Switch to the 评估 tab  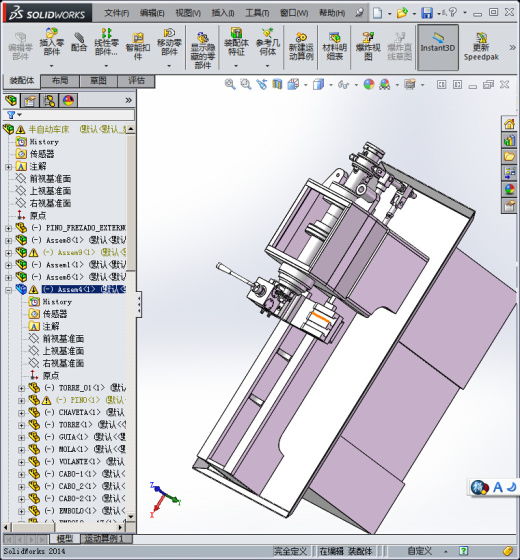136,81
